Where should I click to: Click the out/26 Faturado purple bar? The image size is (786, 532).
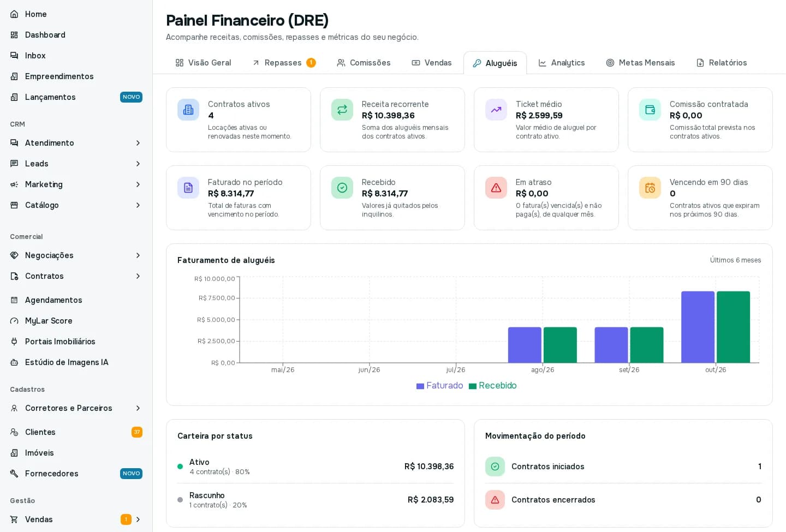698,327
